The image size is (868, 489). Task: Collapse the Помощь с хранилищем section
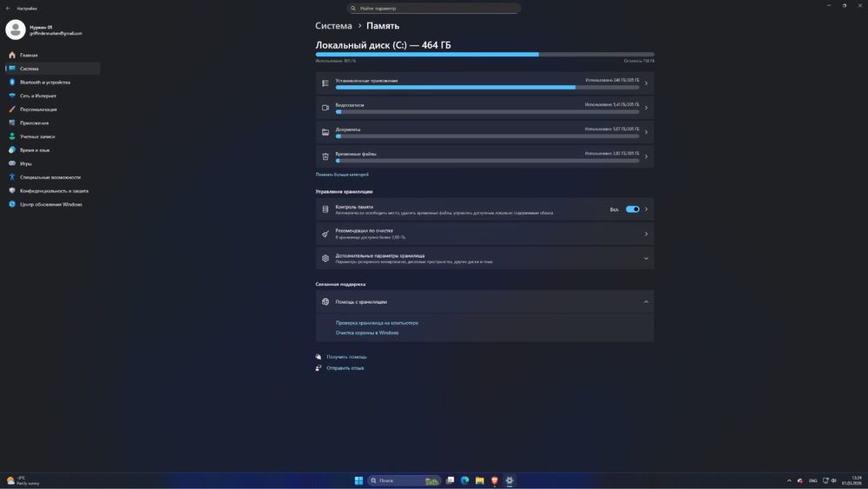click(646, 301)
